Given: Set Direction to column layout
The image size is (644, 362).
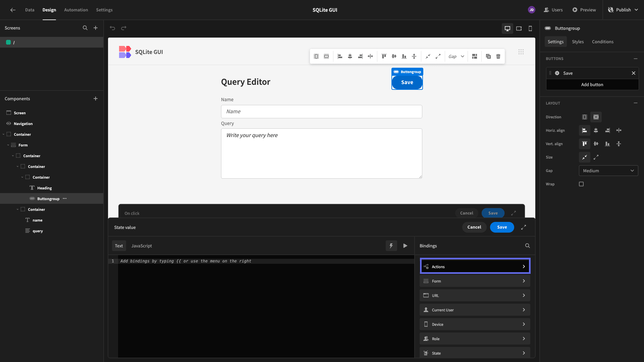Looking at the screenshot, I should [585, 117].
